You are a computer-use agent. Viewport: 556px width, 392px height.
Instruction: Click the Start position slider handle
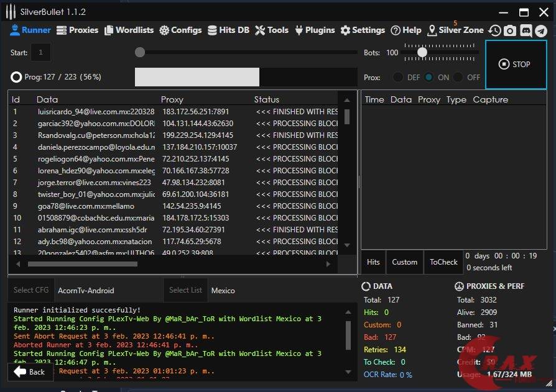tap(140, 52)
